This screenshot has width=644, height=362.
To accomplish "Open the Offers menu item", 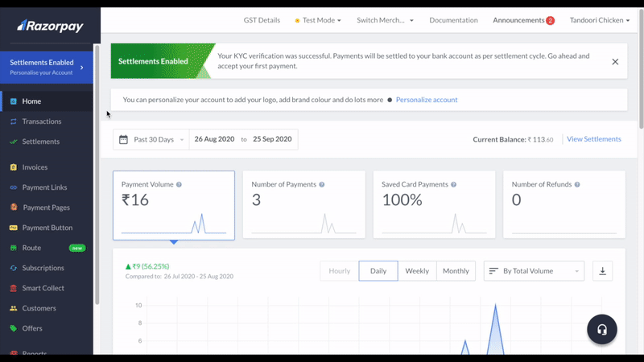I will coord(47,328).
